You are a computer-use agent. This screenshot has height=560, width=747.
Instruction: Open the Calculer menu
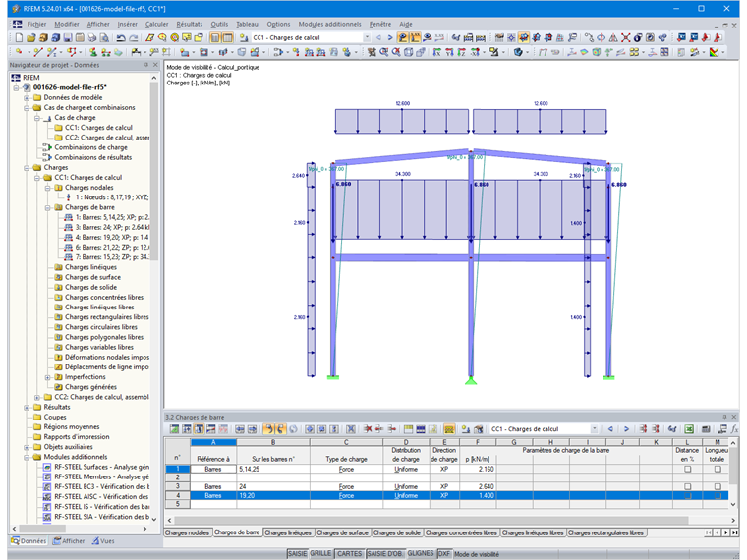pyautogui.click(x=156, y=24)
